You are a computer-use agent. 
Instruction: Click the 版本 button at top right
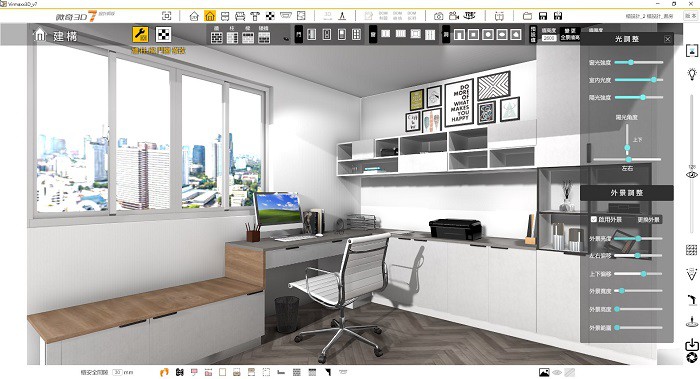tap(691, 16)
